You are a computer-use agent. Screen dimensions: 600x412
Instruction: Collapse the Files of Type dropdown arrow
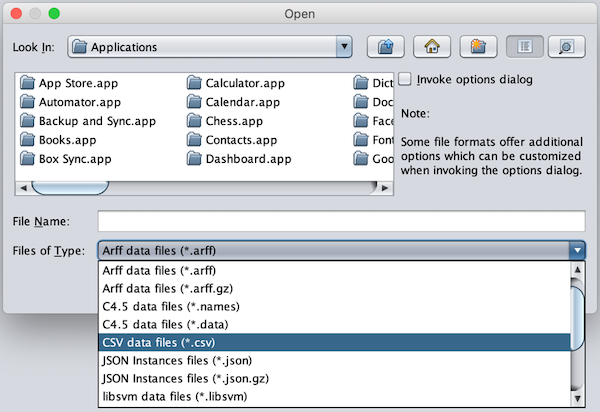coord(577,251)
